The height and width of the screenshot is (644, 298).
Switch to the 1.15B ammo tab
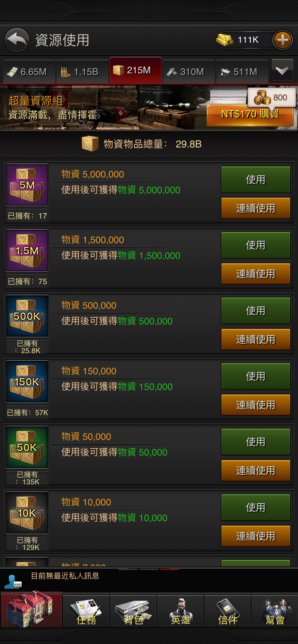click(x=83, y=72)
